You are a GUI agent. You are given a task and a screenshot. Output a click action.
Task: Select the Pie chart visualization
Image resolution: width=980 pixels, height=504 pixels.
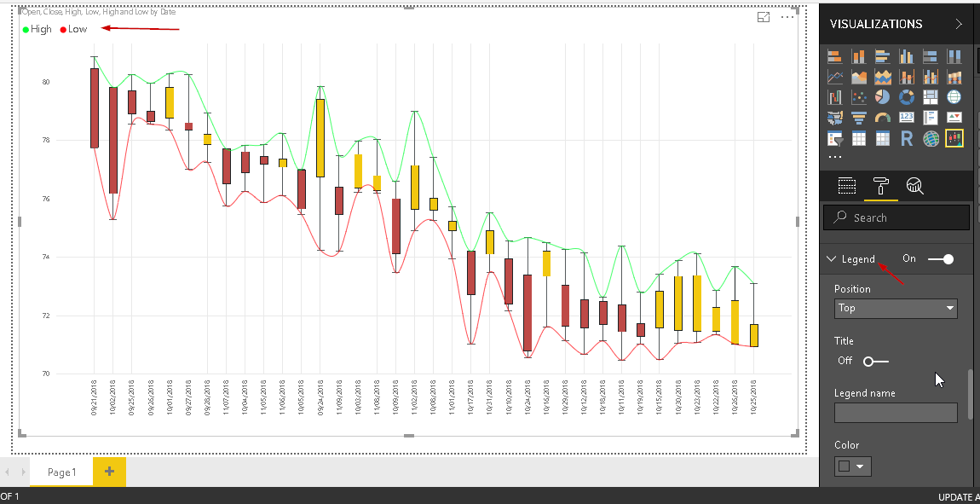pos(882,96)
